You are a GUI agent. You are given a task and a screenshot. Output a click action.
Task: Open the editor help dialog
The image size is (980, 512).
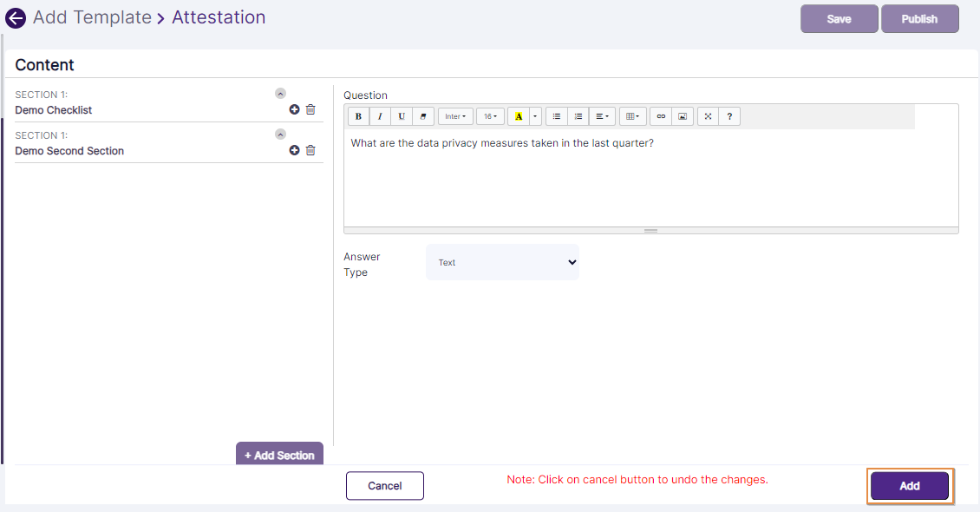(728, 115)
